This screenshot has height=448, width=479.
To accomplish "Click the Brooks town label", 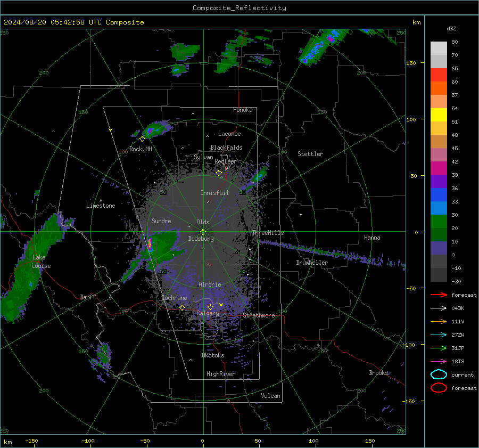I will point(378,373).
